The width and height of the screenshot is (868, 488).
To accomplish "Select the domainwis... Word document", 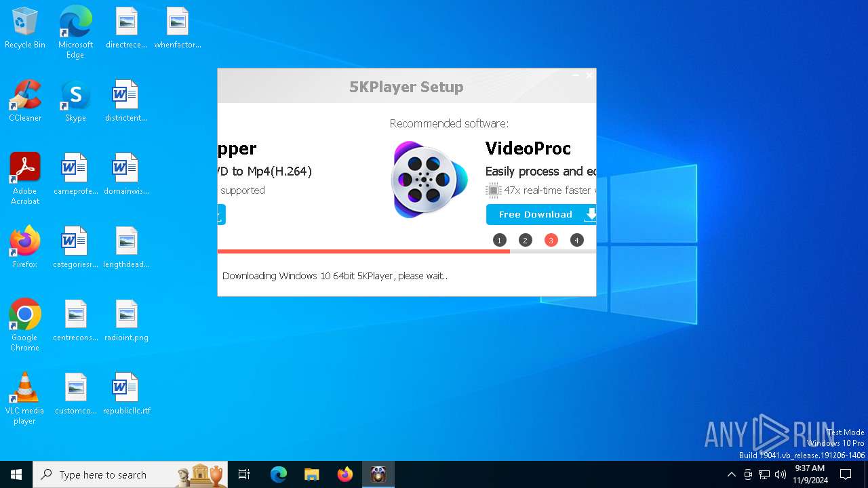I will tap(126, 174).
